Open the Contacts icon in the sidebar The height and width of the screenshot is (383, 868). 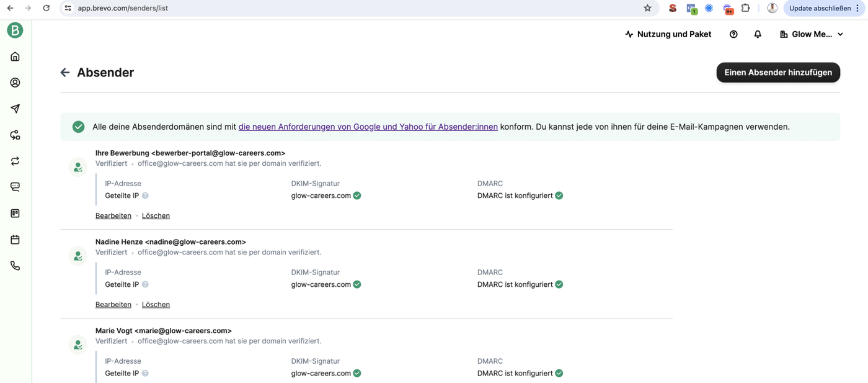[x=15, y=83]
